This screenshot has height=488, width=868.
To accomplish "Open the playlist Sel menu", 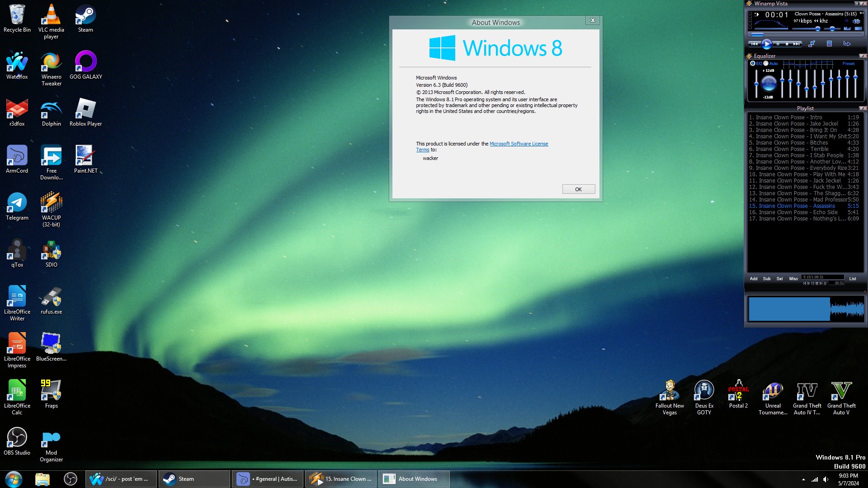I will pyautogui.click(x=779, y=279).
